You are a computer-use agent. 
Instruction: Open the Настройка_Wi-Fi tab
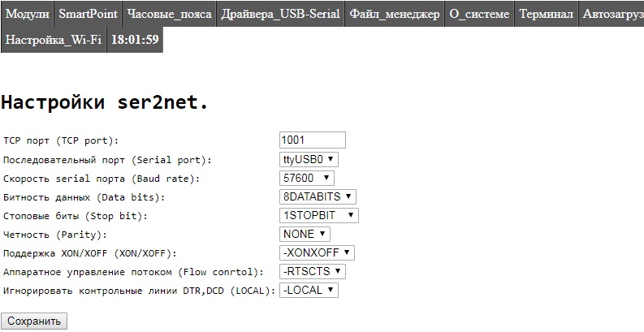pos(54,39)
